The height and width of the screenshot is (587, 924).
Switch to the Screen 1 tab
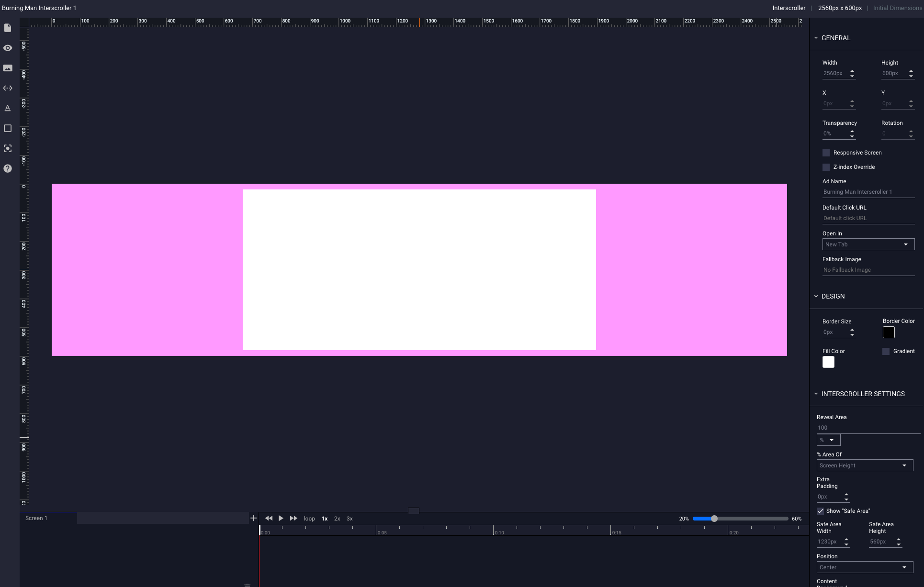click(x=36, y=518)
